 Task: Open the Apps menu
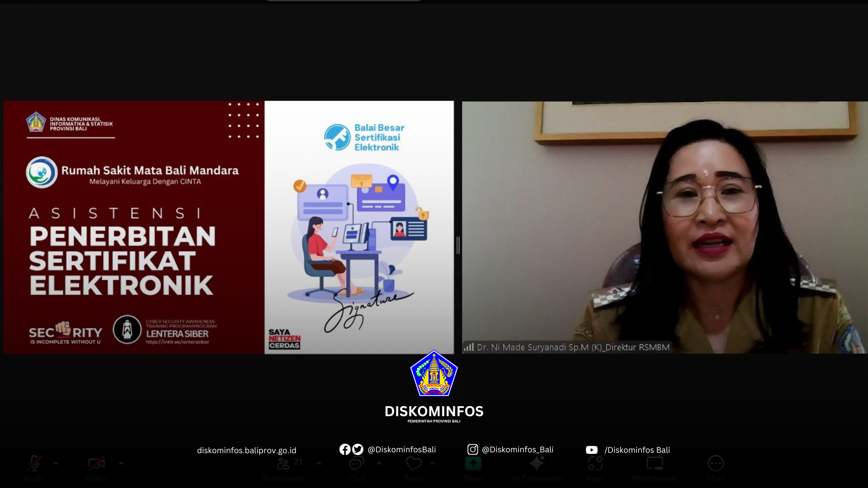point(595,468)
